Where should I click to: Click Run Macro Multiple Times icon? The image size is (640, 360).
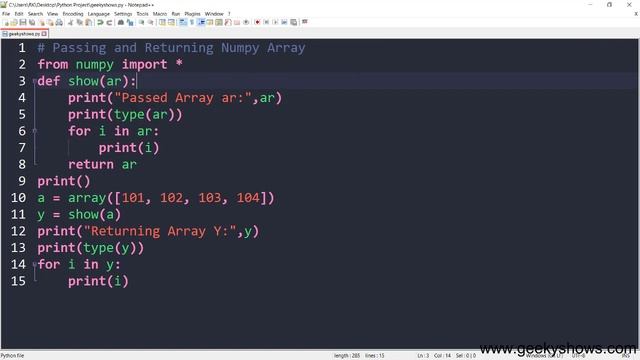pyautogui.click(x=284, y=22)
